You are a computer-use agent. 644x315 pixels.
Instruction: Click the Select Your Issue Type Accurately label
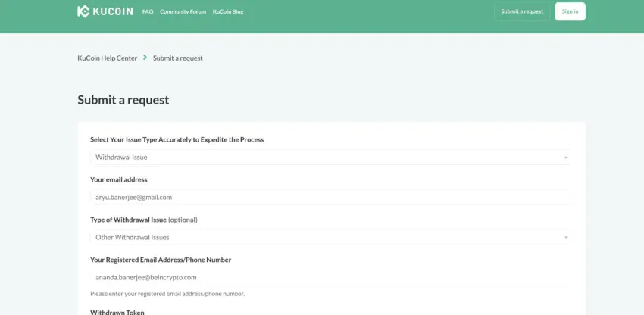(x=177, y=139)
